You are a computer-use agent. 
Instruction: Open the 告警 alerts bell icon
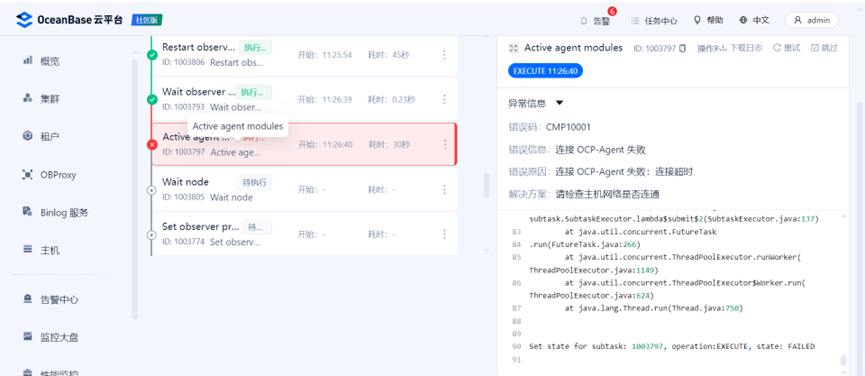coord(584,20)
